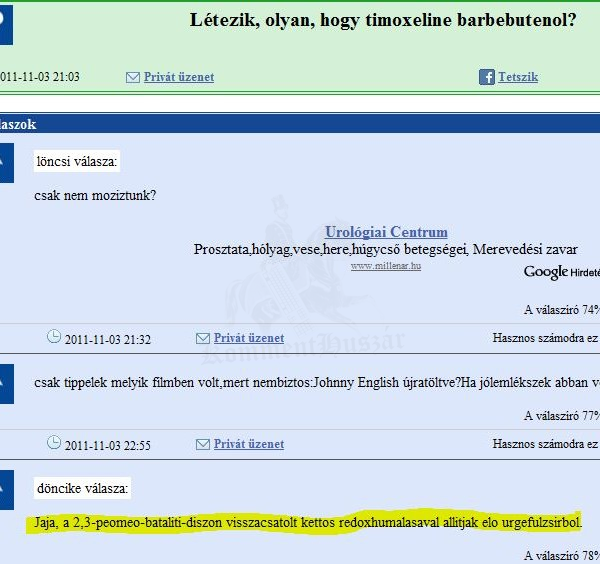Click blue answer icon beside löncsi válasza
The height and width of the screenshot is (564, 600).
7,163
